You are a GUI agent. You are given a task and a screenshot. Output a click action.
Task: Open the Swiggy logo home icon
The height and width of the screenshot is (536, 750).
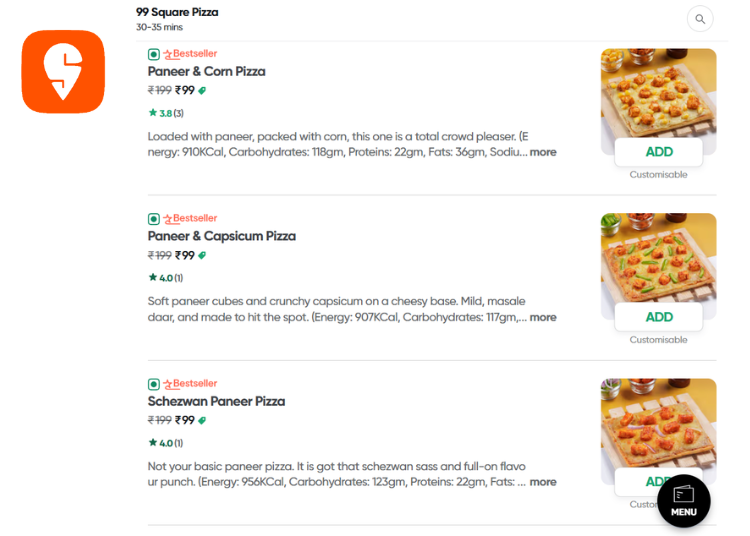63,72
